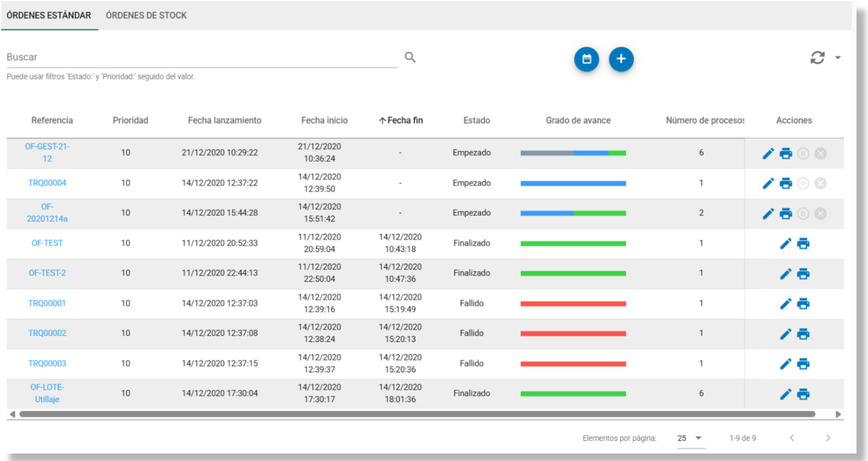Viewport: 868px width, 461px height.
Task: Print order TRQ00004 using printer icon
Action: [786, 183]
